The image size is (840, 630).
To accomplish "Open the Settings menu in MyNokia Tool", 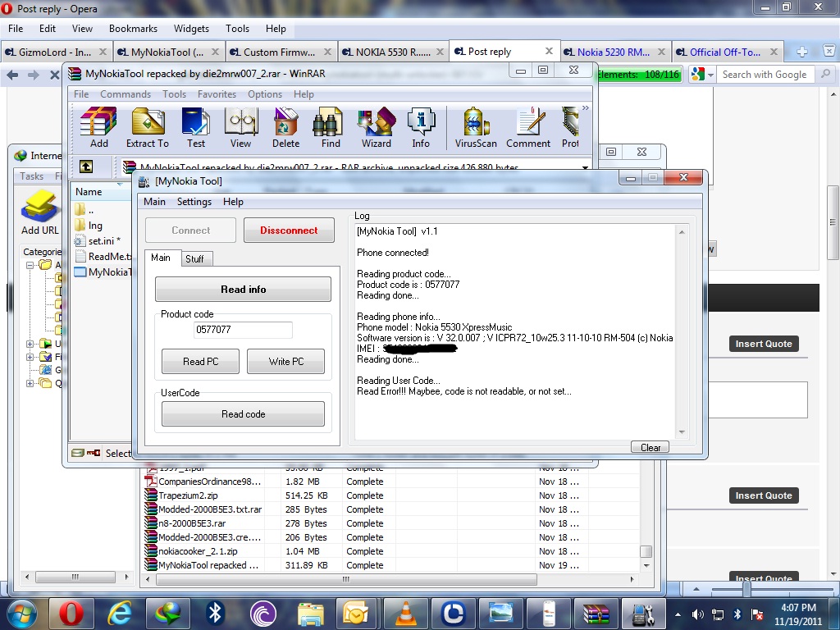I will (194, 202).
